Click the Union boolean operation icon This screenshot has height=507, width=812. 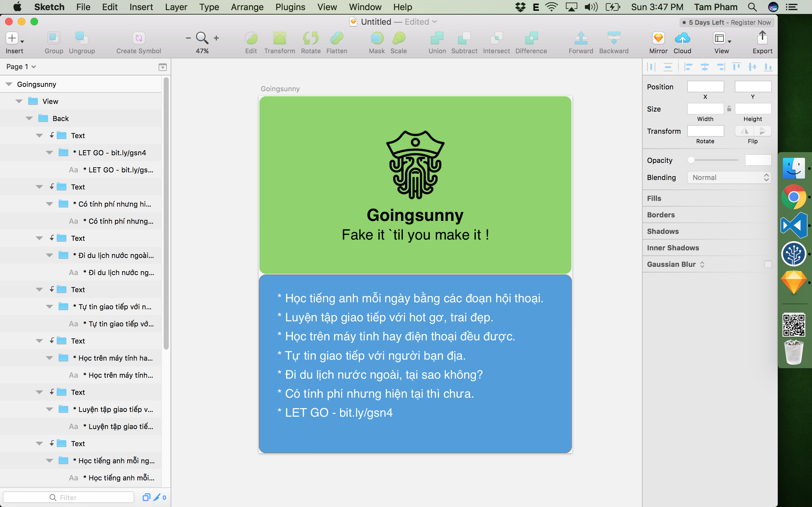pos(437,38)
